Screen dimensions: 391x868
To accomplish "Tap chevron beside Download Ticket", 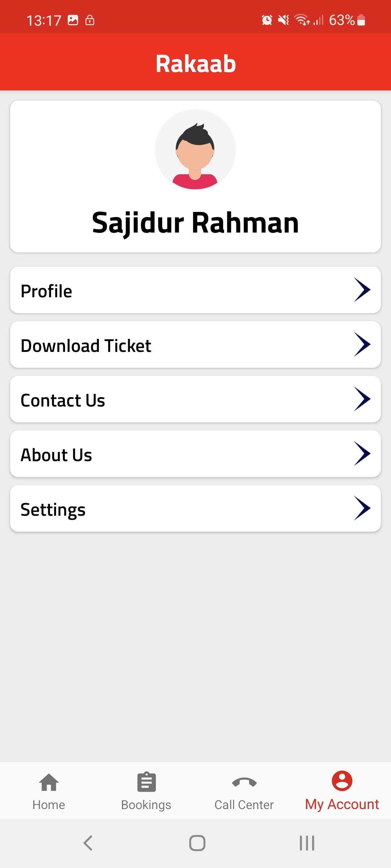I will (362, 344).
